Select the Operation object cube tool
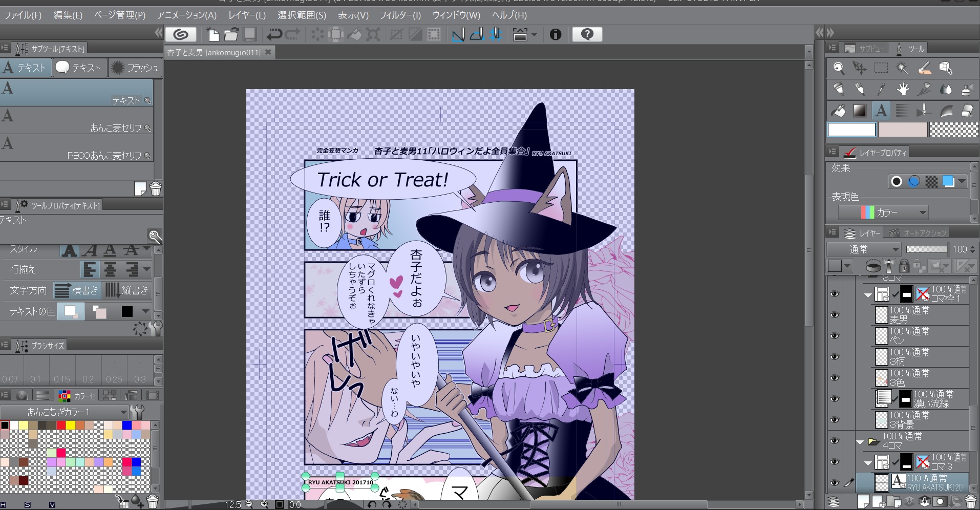Image resolution: width=980 pixels, height=510 pixels. [x=946, y=68]
